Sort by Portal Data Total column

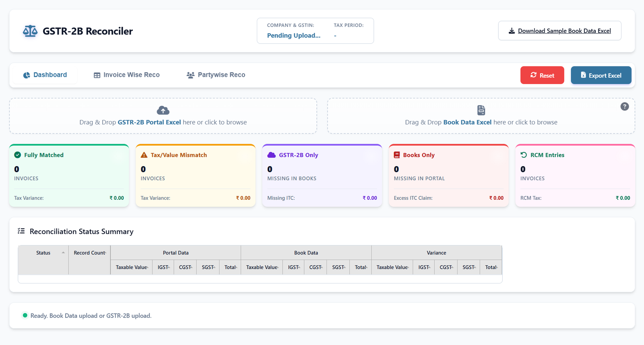pos(230,267)
